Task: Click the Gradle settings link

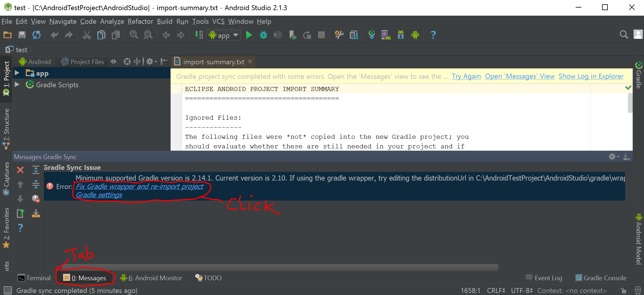Action: [99, 195]
